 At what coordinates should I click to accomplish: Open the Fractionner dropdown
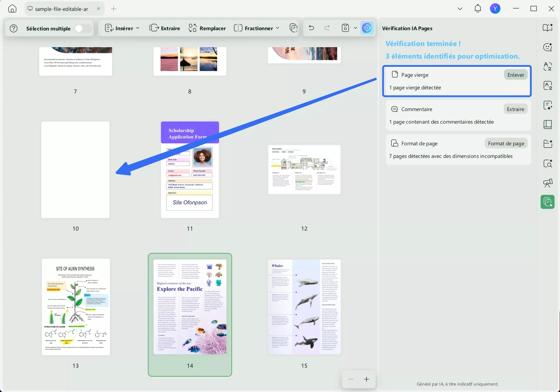point(257,28)
